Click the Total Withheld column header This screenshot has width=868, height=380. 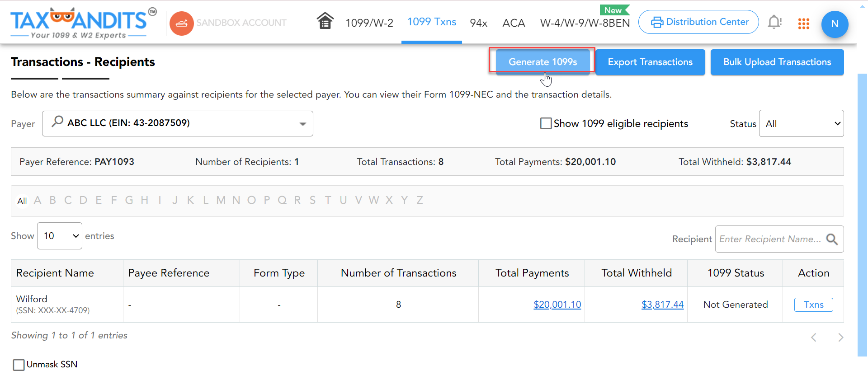[x=637, y=273]
